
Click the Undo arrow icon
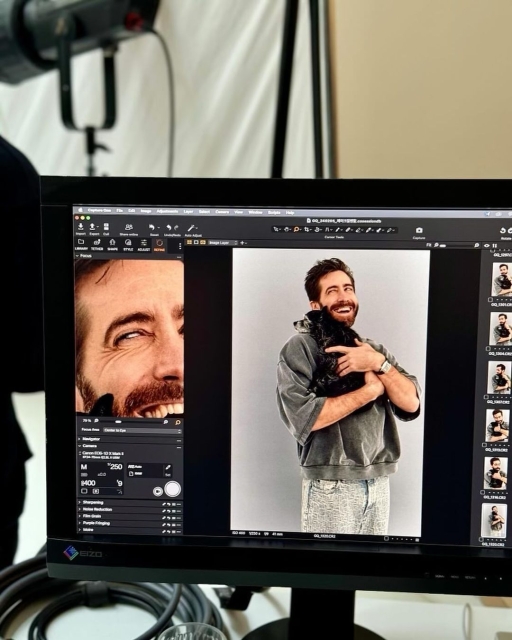tap(169, 227)
